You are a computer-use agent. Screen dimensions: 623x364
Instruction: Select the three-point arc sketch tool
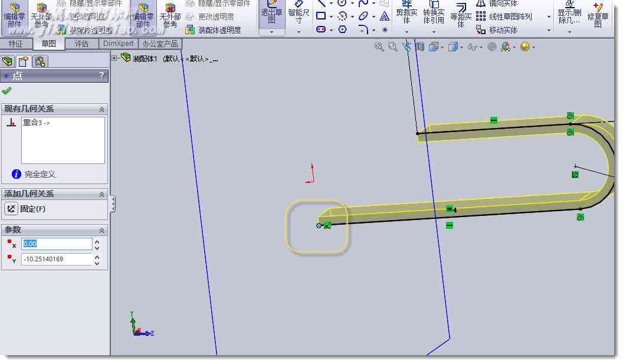click(343, 16)
